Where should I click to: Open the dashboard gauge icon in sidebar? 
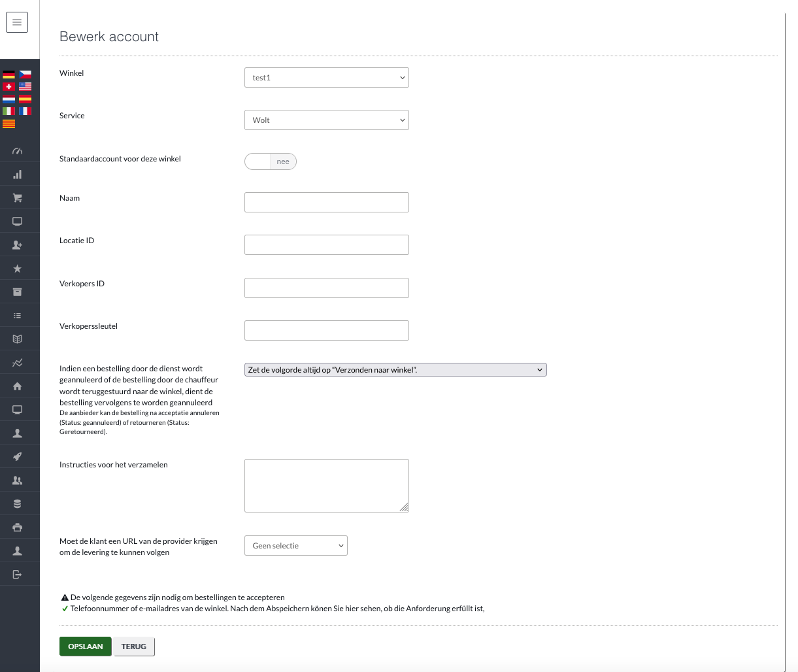click(18, 151)
